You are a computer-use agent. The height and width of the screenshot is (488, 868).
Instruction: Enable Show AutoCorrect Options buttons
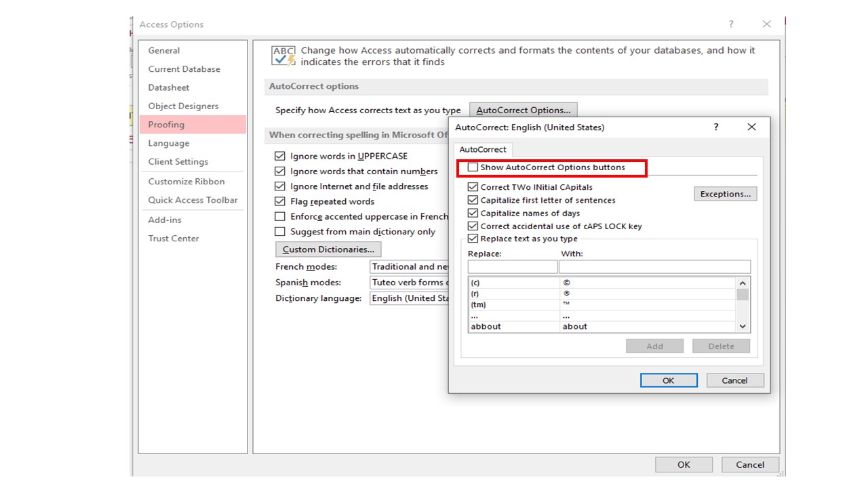click(x=472, y=167)
